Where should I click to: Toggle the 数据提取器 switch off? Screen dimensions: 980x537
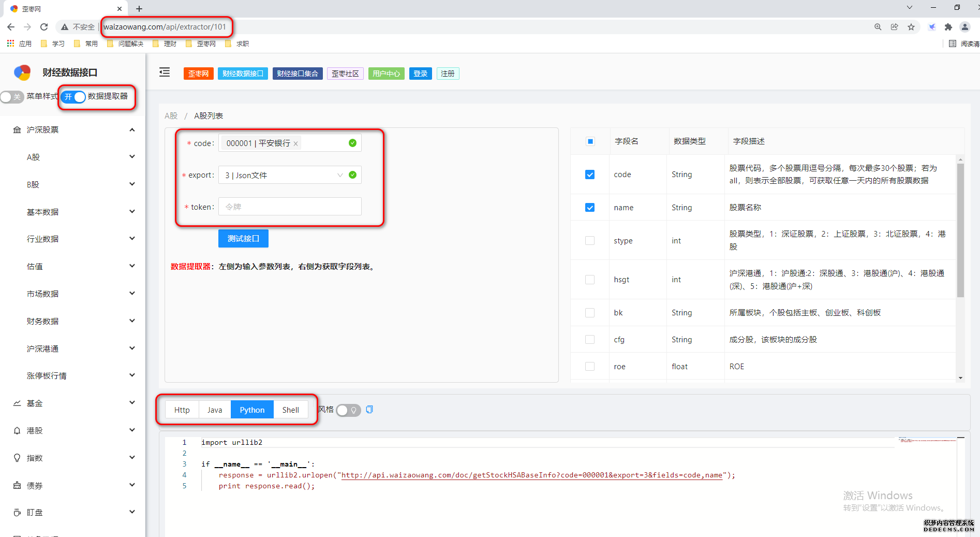tap(73, 97)
